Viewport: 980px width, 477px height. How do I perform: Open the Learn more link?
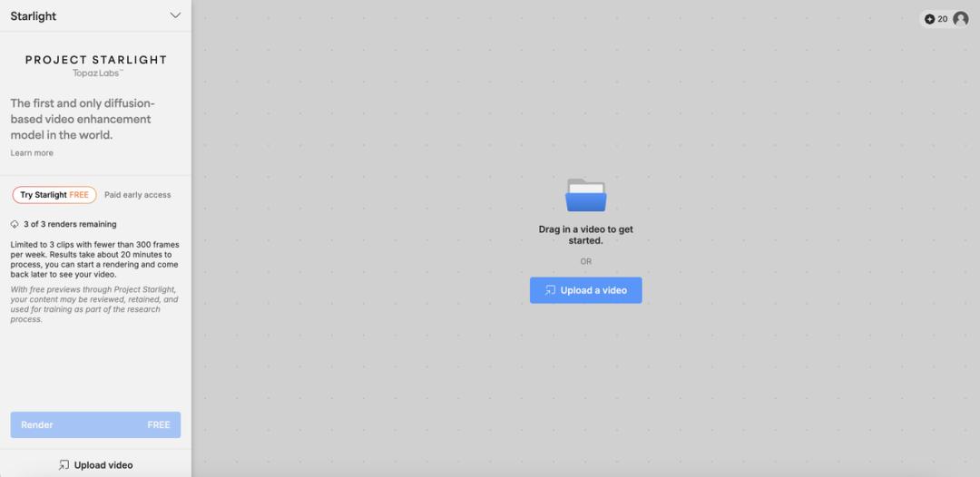click(x=32, y=153)
